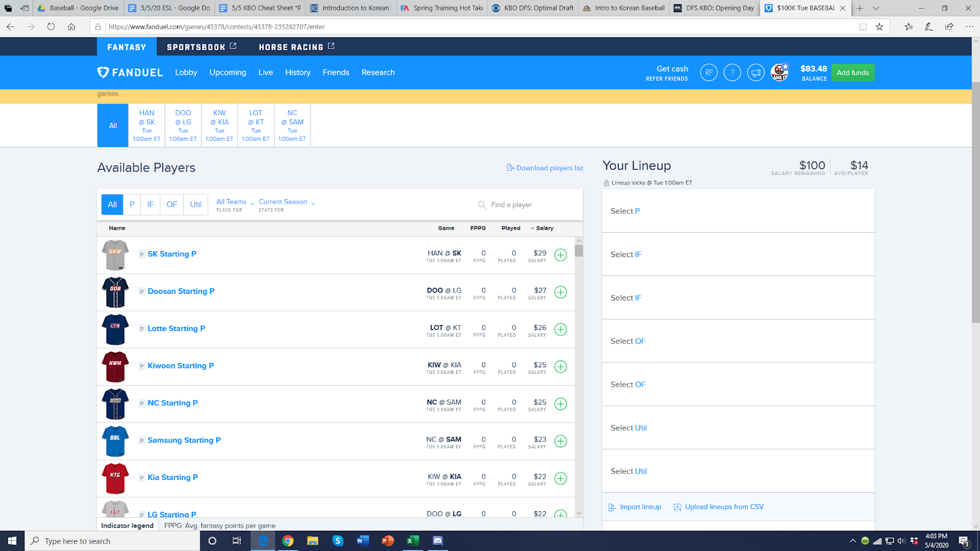Expand the All Teams filter dropdown
Viewport: 980px width, 551px height.
pyautogui.click(x=235, y=205)
